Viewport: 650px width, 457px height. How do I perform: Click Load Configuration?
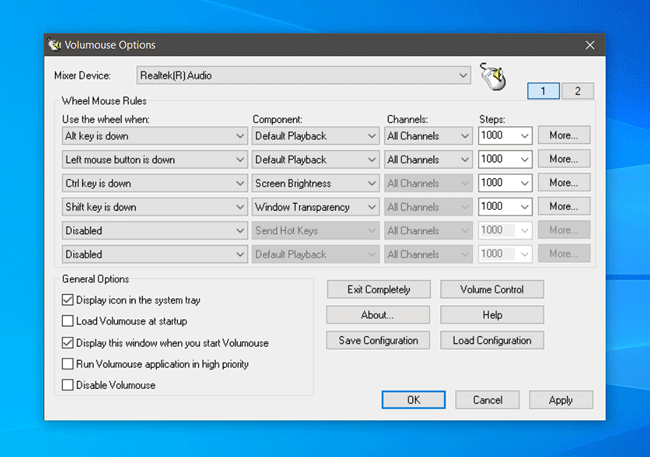click(x=492, y=340)
